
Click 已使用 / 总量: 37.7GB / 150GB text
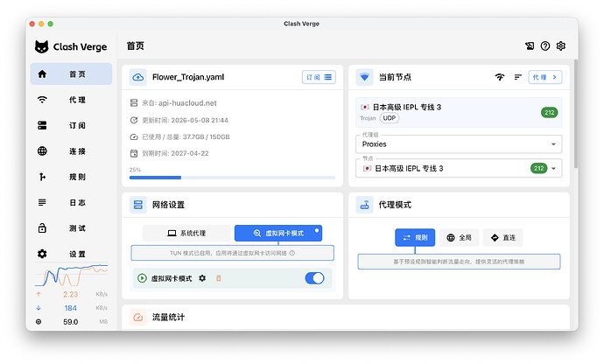click(186, 136)
